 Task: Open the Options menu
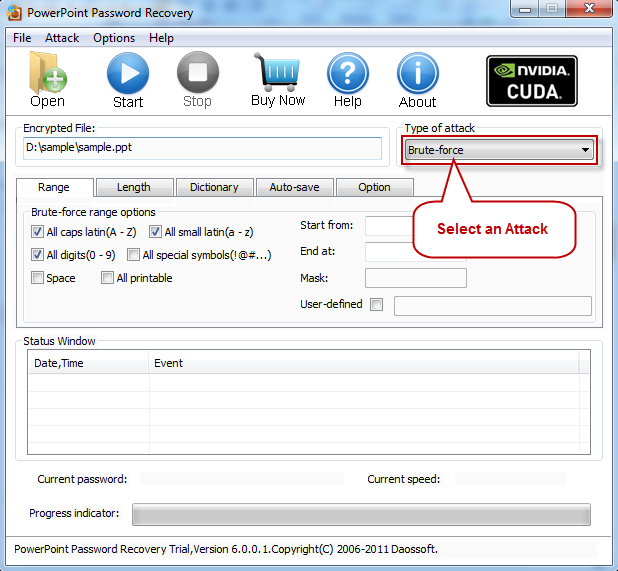(x=114, y=38)
